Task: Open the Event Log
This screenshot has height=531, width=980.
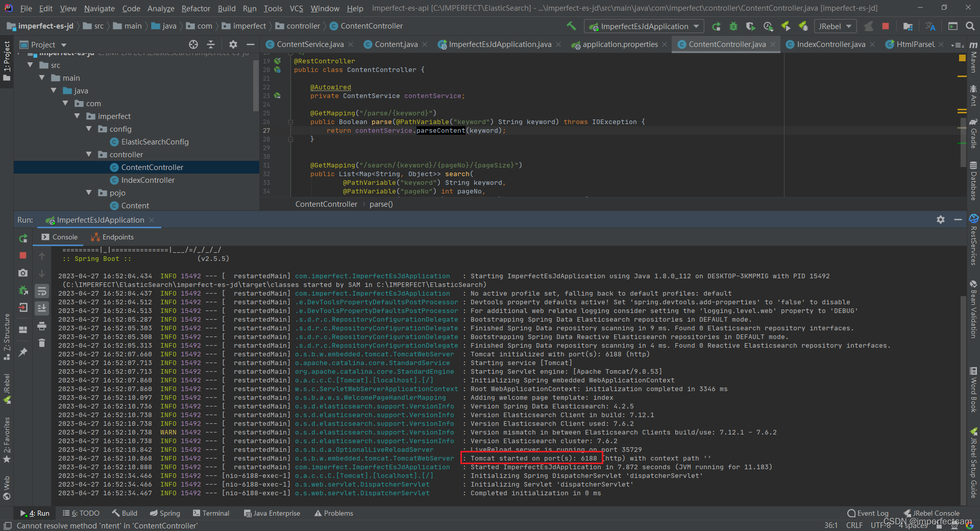Action: pos(868,513)
